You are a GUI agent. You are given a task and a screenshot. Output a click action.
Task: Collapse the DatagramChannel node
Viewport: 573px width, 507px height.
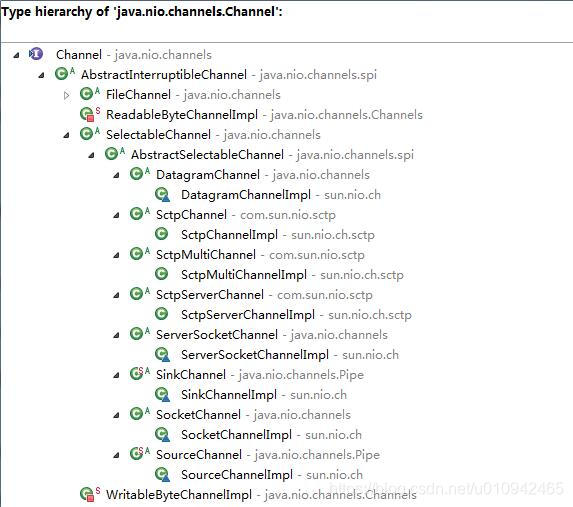click(x=116, y=175)
